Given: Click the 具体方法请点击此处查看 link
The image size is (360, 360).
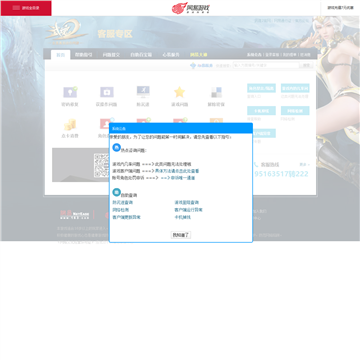Looking at the screenshot, I should point(177,171).
